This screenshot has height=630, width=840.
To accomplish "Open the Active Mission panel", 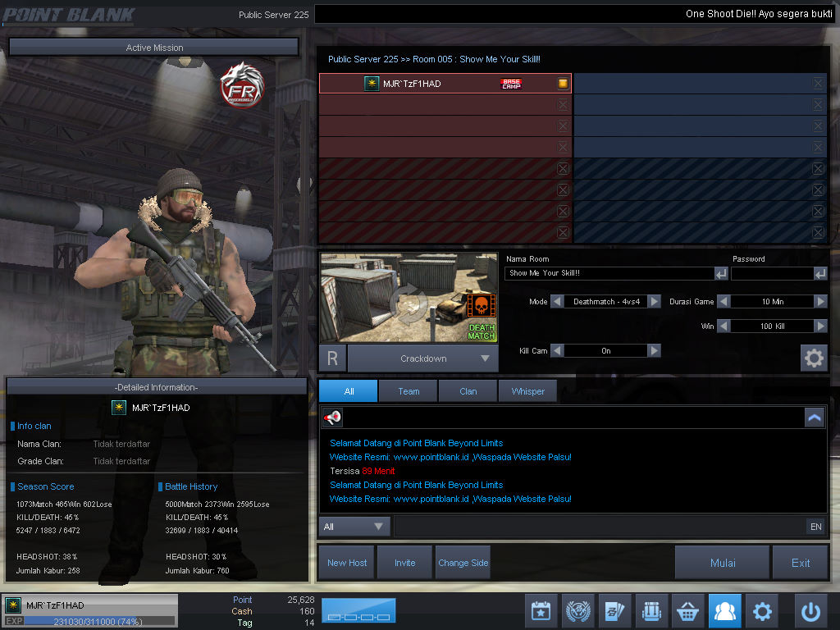I will click(154, 47).
